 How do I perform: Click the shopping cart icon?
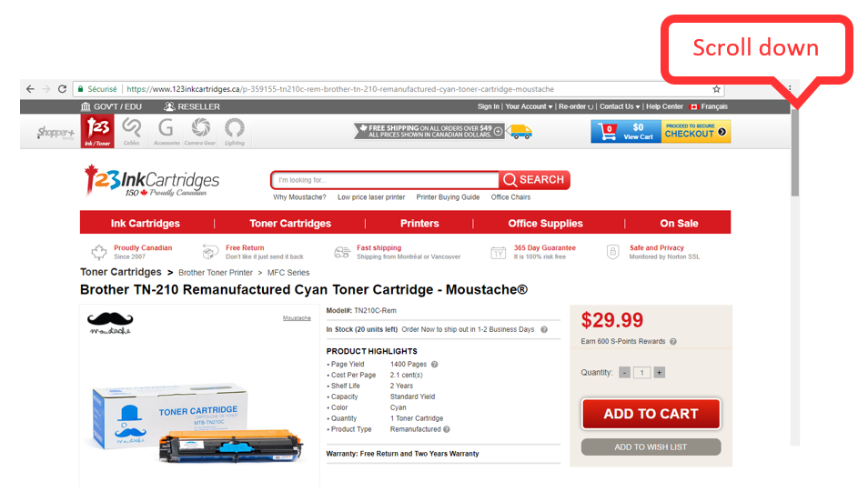[x=608, y=132]
